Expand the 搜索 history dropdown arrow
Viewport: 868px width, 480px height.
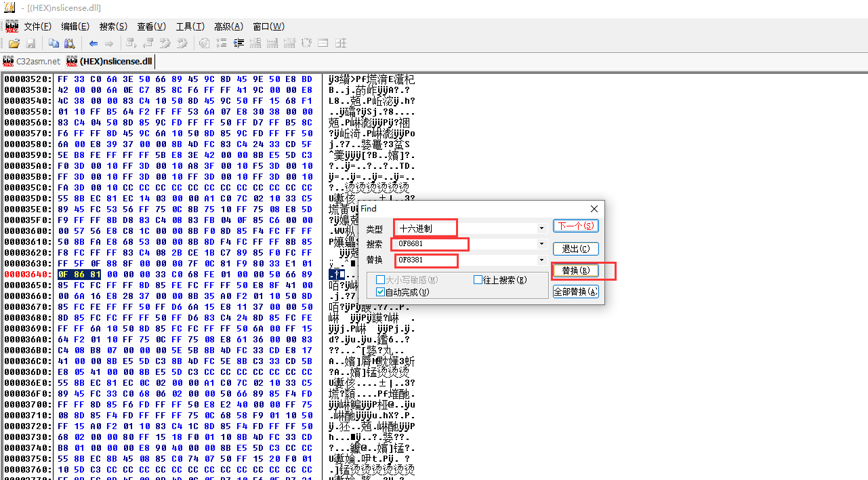tap(541, 244)
